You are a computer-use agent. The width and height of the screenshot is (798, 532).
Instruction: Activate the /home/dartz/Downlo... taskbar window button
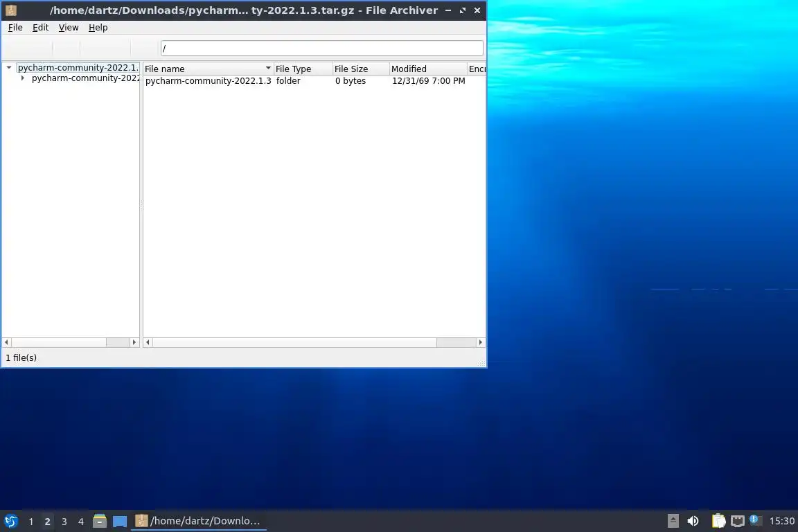(x=199, y=521)
